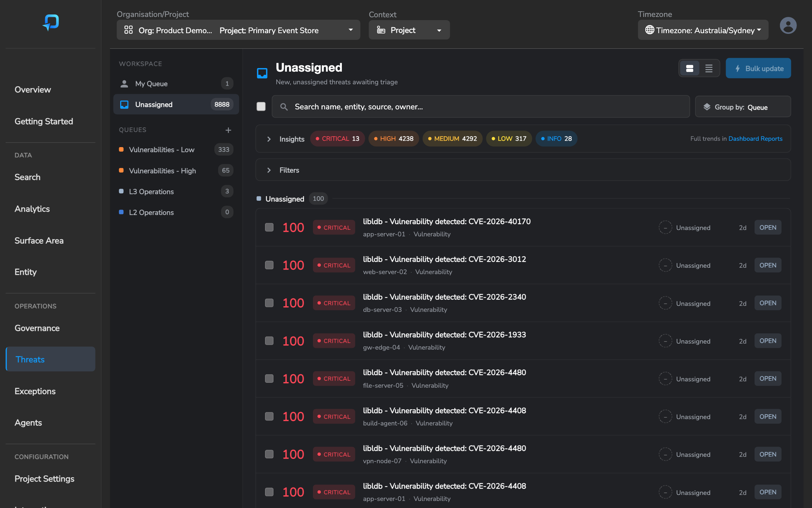The width and height of the screenshot is (812, 508).
Task: Check the file-server-05 threat row
Action: click(x=269, y=379)
